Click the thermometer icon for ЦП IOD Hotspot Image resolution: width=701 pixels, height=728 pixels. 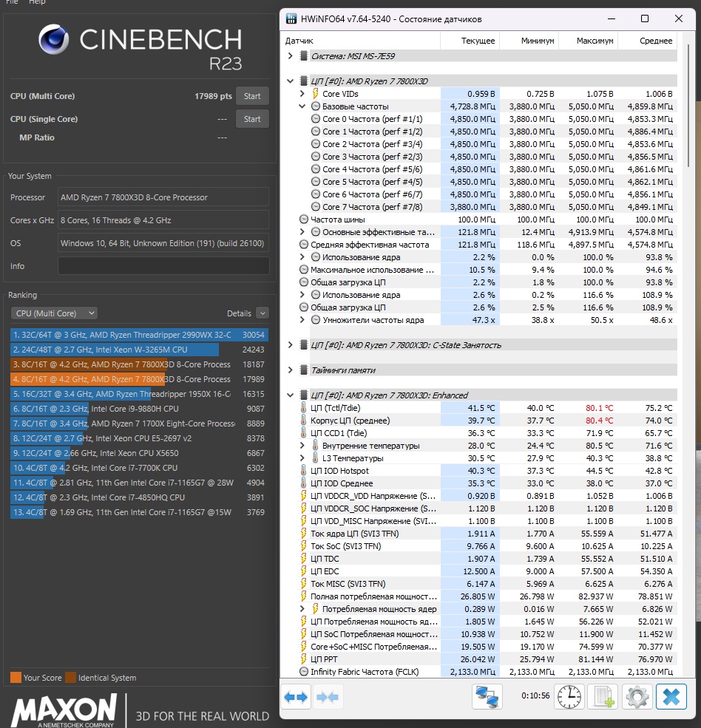coord(303,470)
